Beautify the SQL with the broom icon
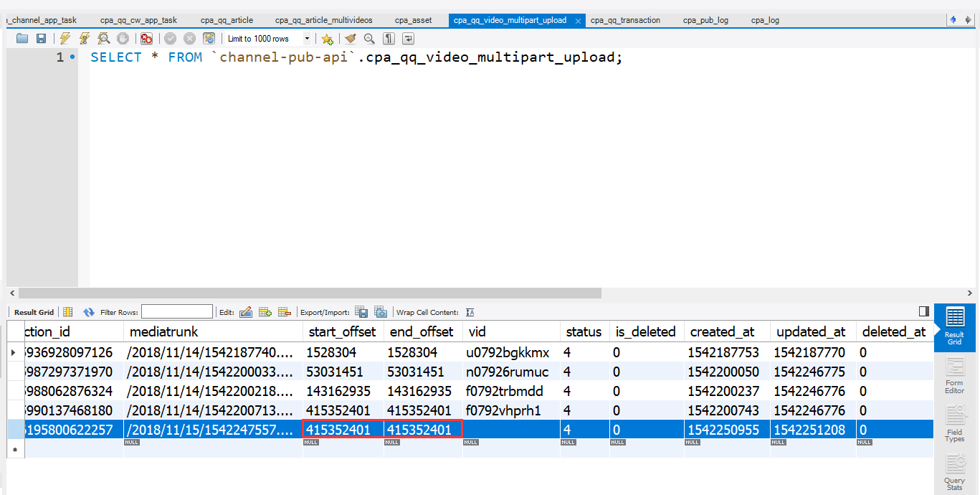The image size is (980, 495). [350, 39]
